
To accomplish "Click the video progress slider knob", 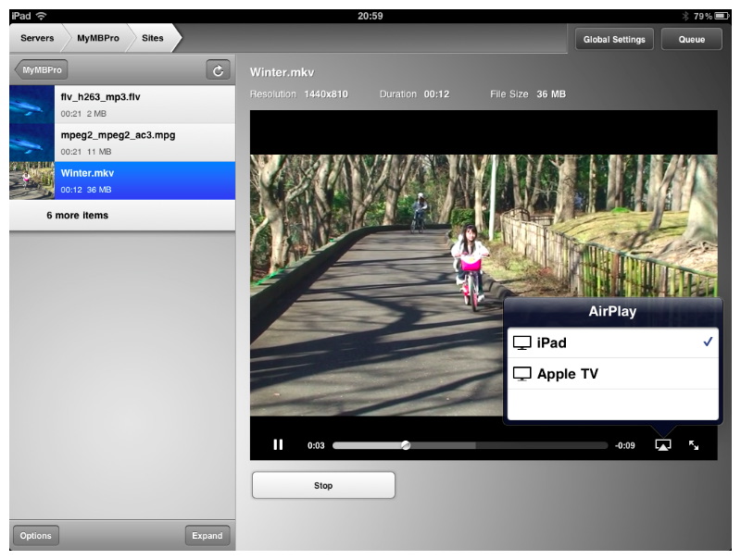I will (406, 445).
